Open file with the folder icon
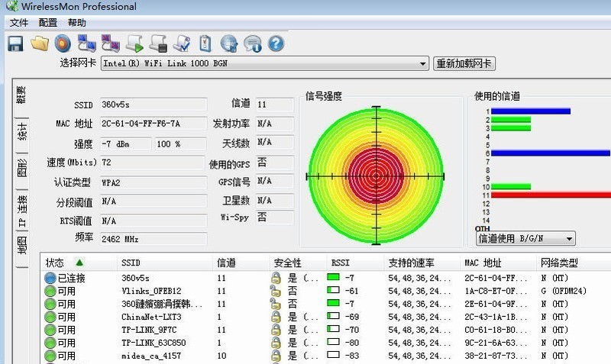This screenshot has width=611, height=364. (40, 43)
